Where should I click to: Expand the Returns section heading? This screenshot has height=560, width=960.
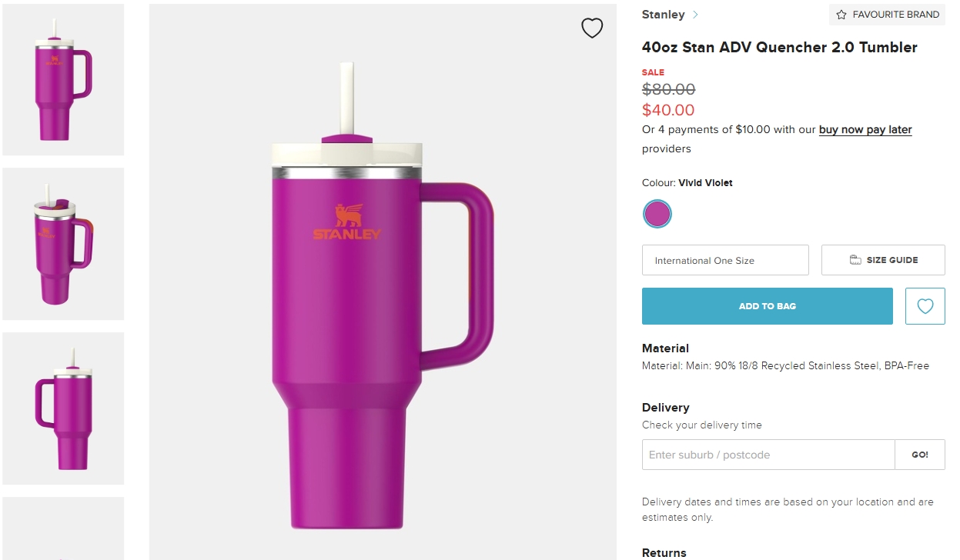click(x=664, y=552)
